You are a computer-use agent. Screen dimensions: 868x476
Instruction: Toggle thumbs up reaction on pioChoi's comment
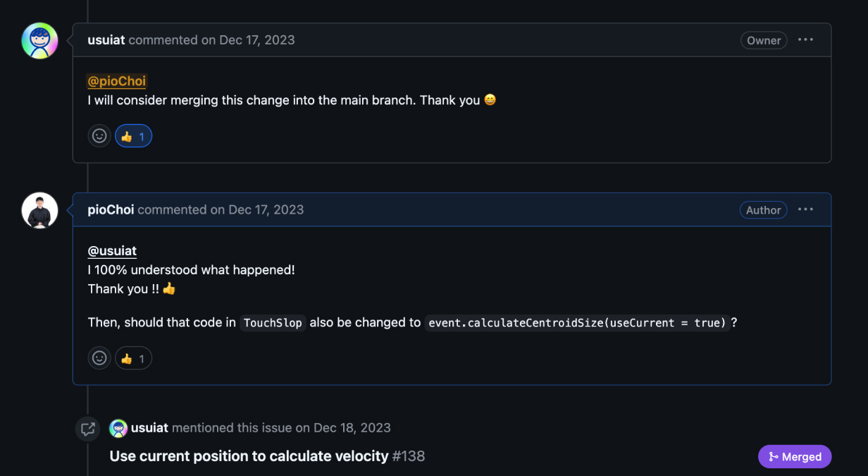(x=133, y=358)
